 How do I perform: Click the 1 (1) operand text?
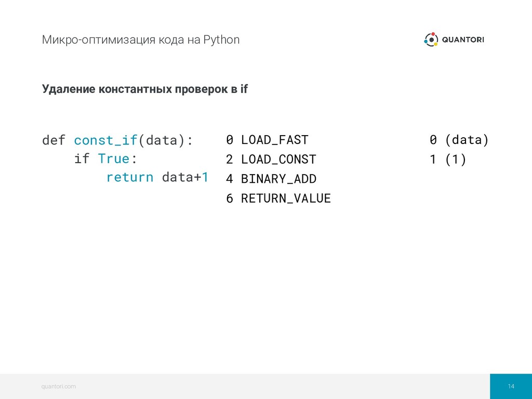coord(448,159)
